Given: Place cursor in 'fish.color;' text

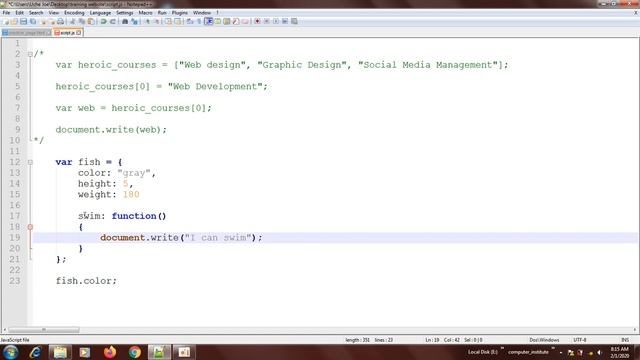Looking at the screenshot, I should (x=86, y=281).
